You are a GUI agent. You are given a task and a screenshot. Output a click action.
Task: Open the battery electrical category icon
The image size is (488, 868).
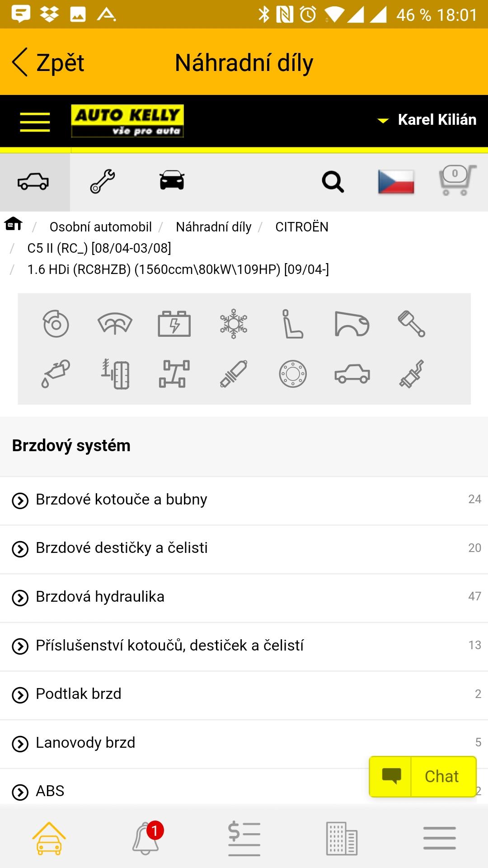[174, 324]
